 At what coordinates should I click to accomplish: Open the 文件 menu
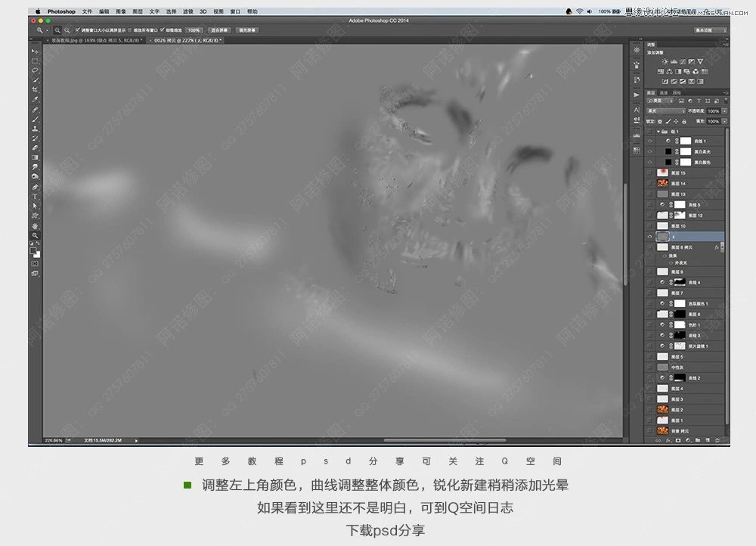point(87,11)
